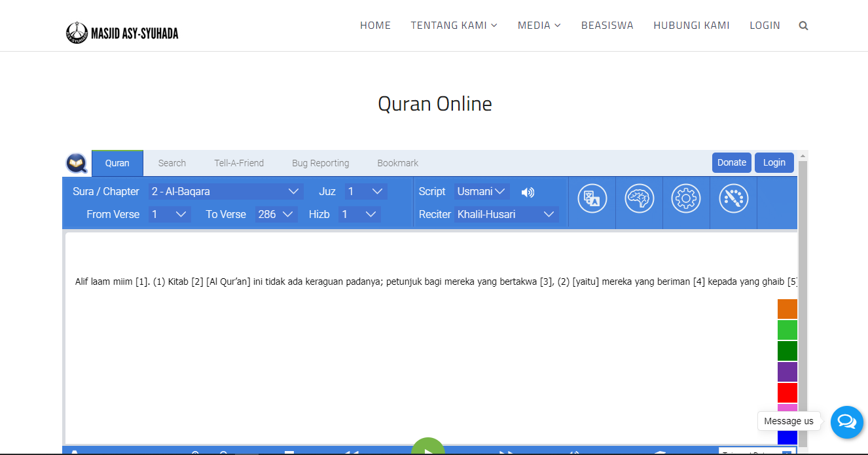Open the Reciter dropdown showing Khalil-Husari

pyautogui.click(x=506, y=214)
